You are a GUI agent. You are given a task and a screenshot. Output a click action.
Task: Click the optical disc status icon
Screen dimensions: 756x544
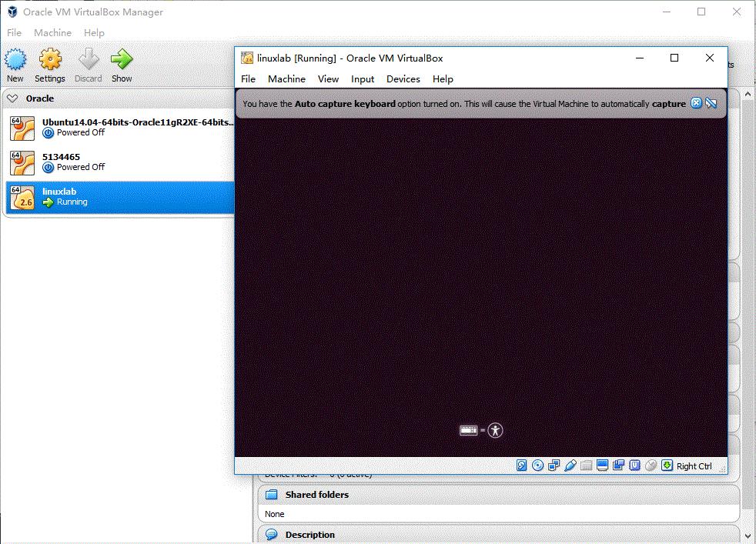tap(537, 466)
